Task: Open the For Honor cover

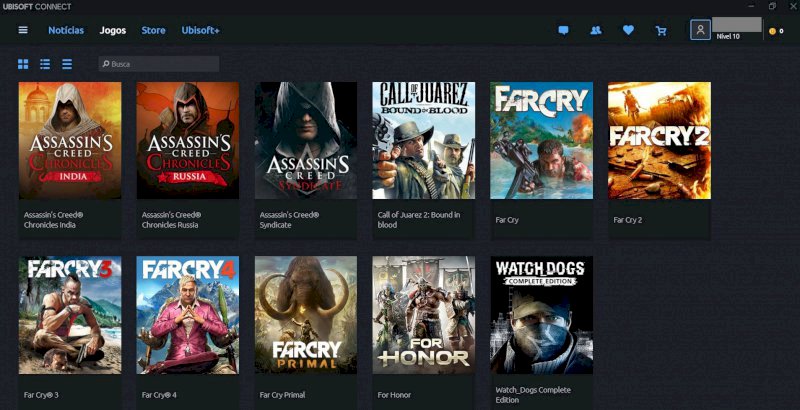Action: tap(423, 315)
